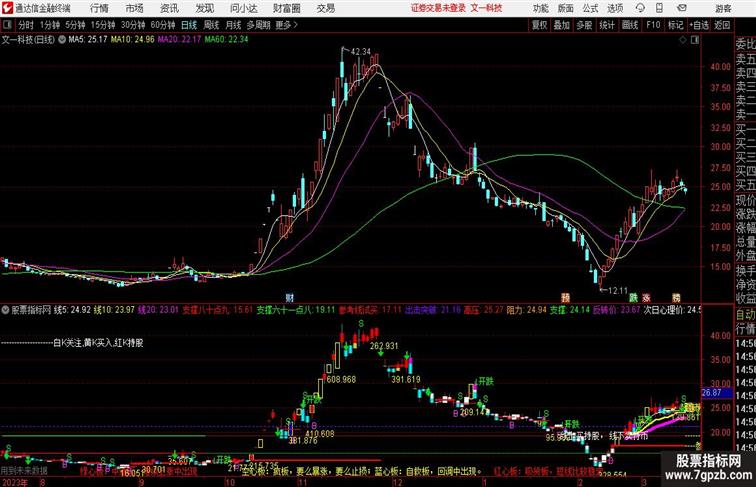Click the 复权 button

(x=540, y=25)
